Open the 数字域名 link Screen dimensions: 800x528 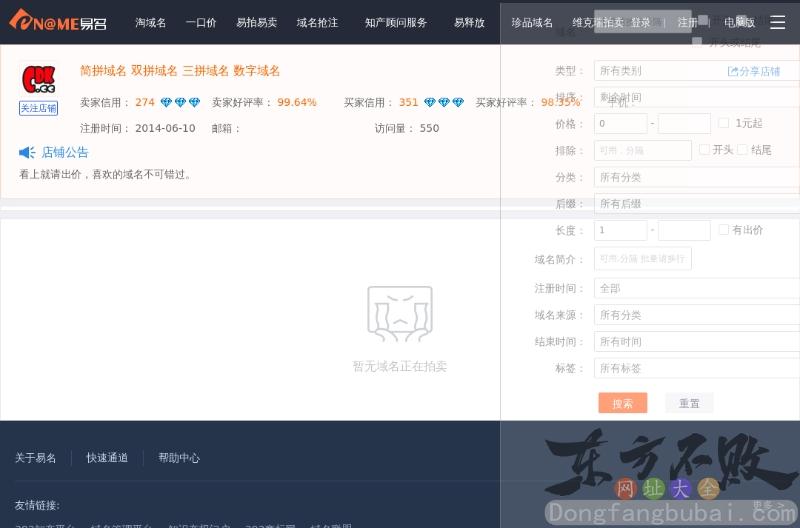click(x=257, y=71)
